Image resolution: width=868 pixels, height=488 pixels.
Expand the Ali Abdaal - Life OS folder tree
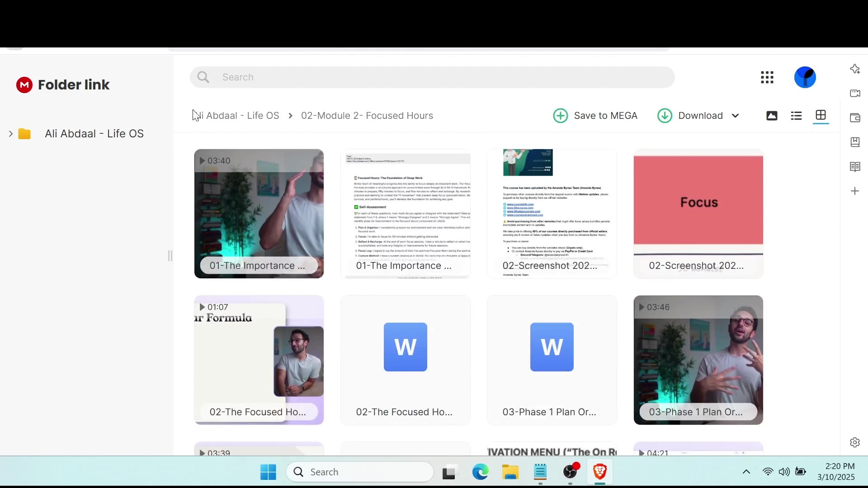pyautogui.click(x=10, y=134)
